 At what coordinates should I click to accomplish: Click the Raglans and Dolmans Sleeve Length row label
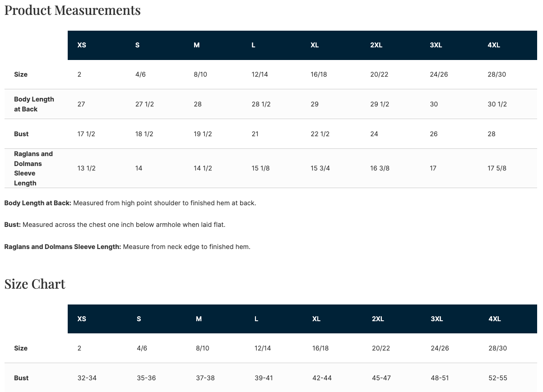[33, 168]
